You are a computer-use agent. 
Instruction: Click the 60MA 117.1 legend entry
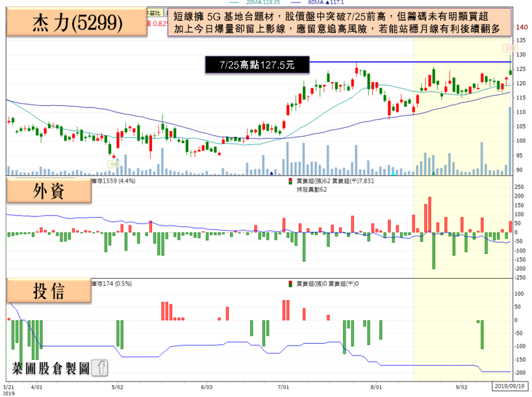pyautogui.click(x=317, y=3)
